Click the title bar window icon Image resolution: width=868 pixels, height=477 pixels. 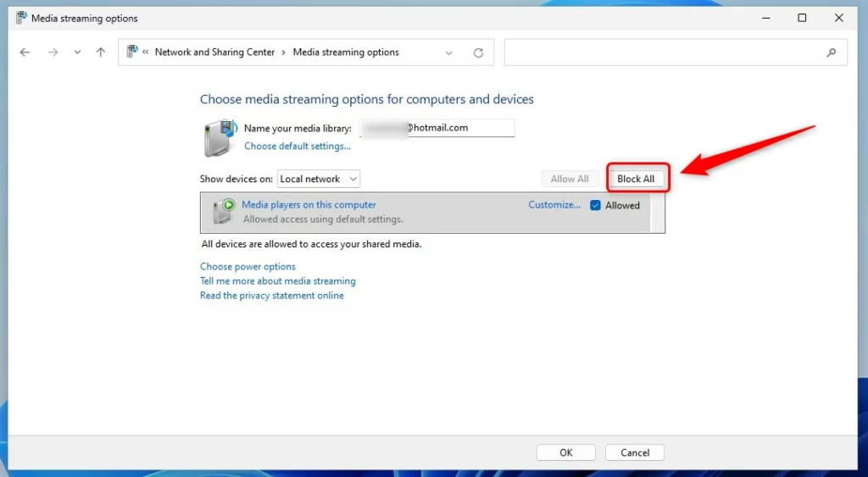(21, 18)
